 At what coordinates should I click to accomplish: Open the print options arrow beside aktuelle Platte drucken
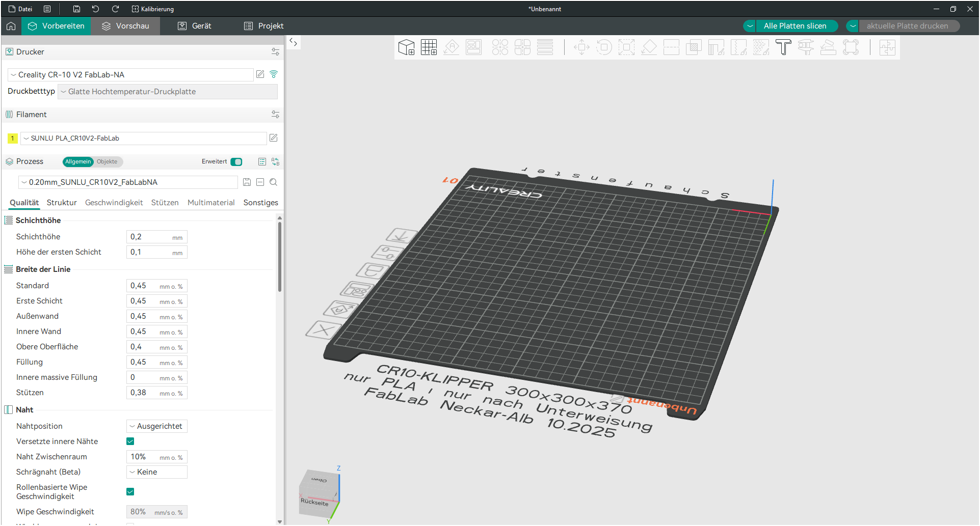click(853, 26)
